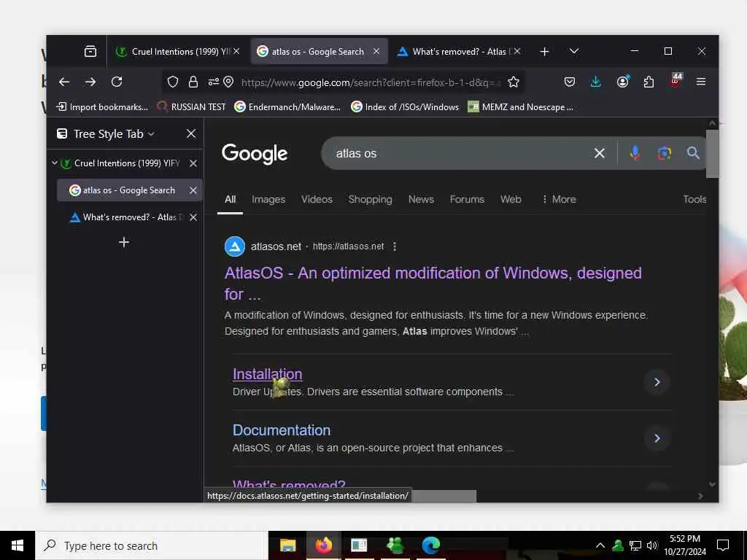This screenshot has width=747, height=560.
Task: Open Tree Style Tab sidebar switcher dropdown
Action: click(x=151, y=134)
